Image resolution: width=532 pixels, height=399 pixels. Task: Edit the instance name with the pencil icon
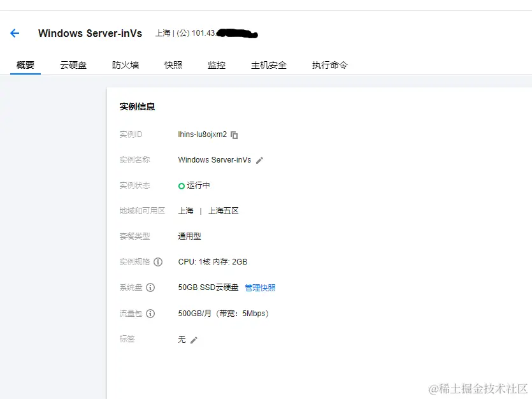(259, 160)
